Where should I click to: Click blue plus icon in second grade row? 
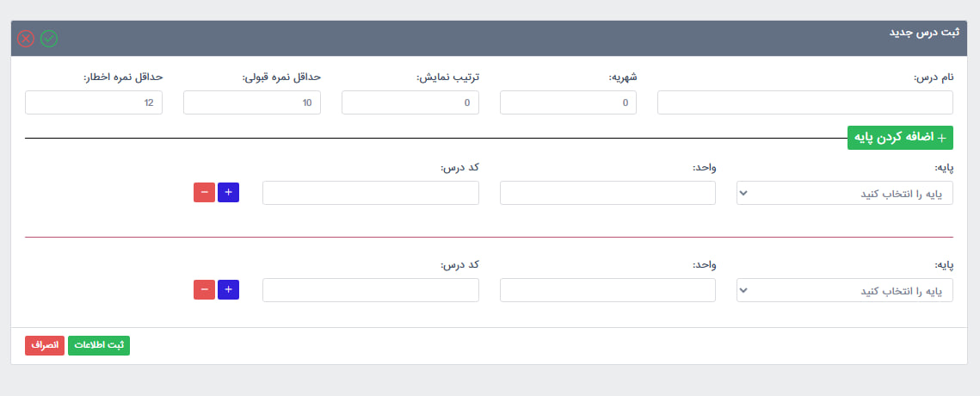click(228, 290)
